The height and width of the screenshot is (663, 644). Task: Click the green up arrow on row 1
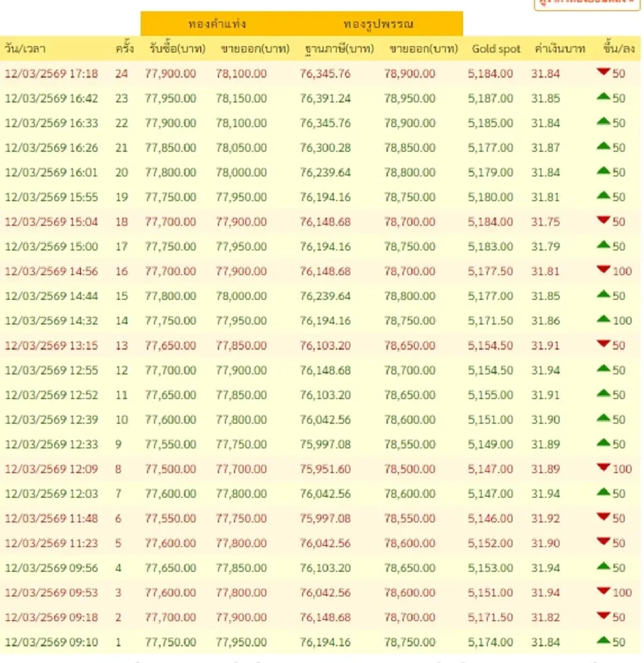tap(605, 642)
